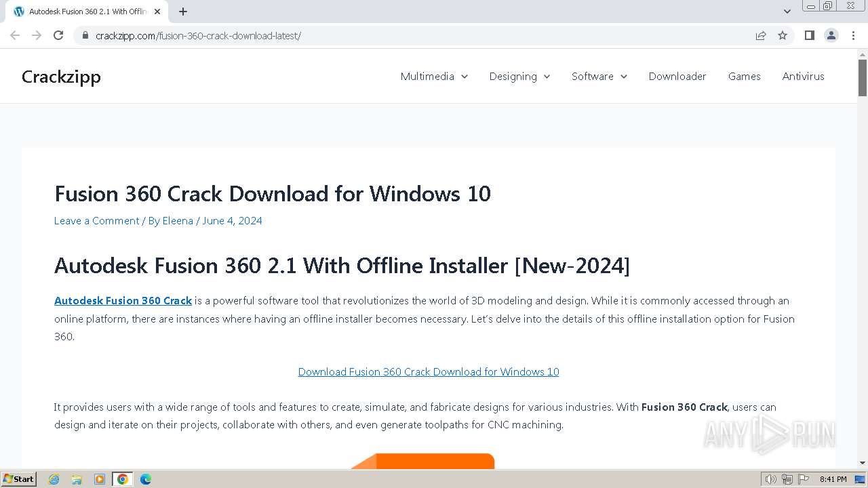The height and width of the screenshot is (488, 868).
Task: Open the Action Center flag icon
Action: [804, 479]
